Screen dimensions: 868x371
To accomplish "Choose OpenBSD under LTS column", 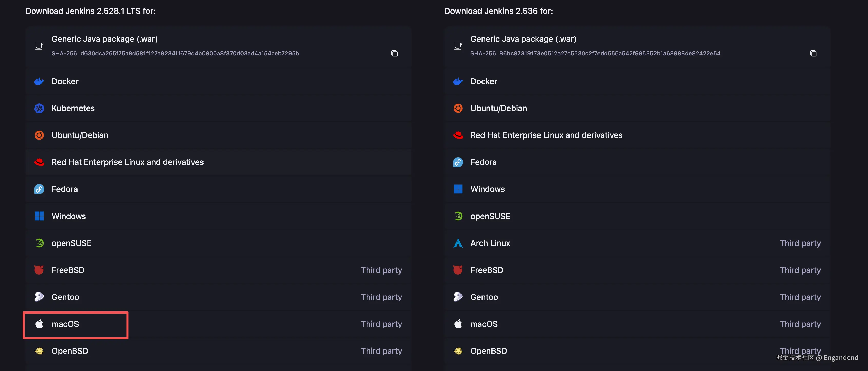I will pyautogui.click(x=70, y=351).
